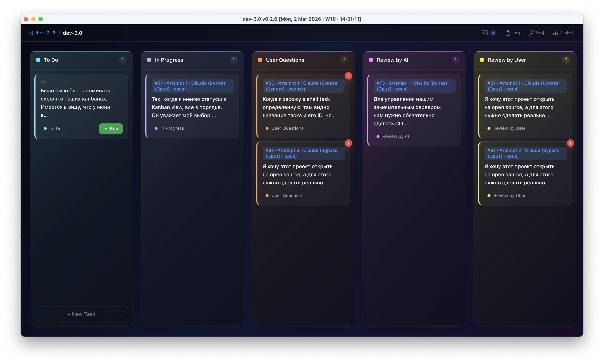Viewport: 604px width, 364px height.
Task: Open the Log panel via clipboard icon
Action: click(x=513, y=33)
